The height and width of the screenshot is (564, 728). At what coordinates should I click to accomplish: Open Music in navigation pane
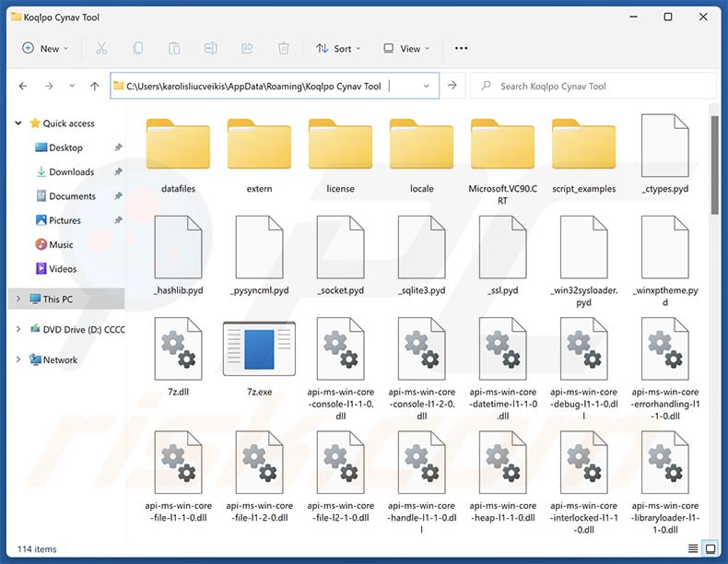coord(54,244)
